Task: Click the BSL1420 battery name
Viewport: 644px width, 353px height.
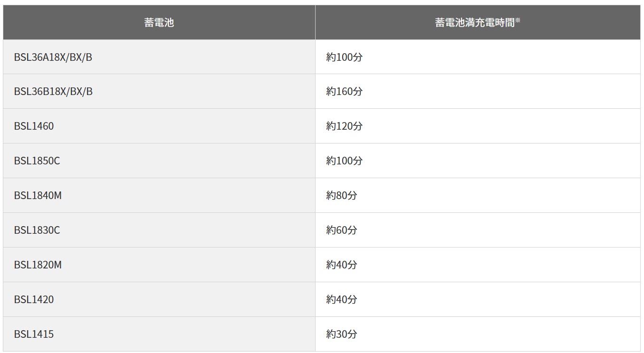Action: point(34,299)
